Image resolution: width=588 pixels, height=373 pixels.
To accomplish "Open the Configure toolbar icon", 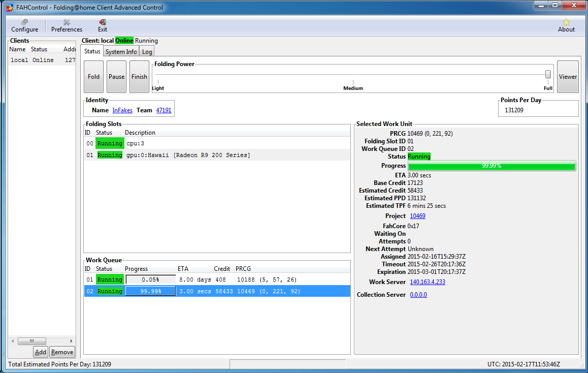I will 24,25.
